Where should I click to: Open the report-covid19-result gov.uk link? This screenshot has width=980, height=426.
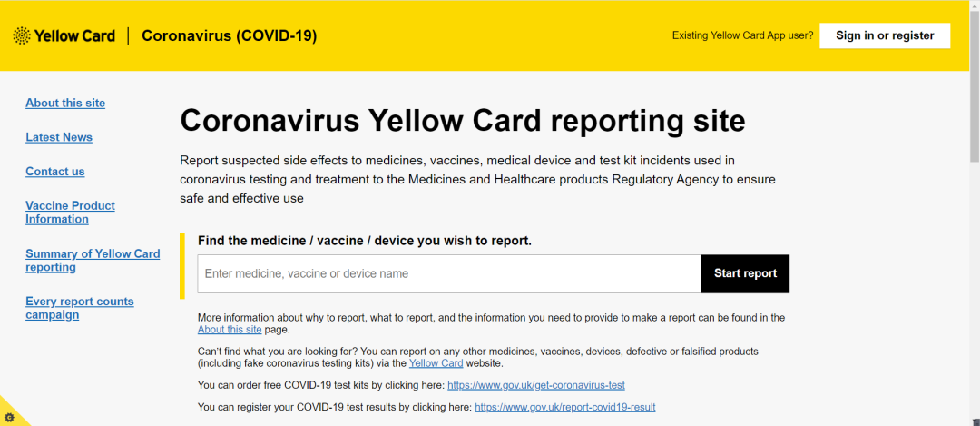565,407
